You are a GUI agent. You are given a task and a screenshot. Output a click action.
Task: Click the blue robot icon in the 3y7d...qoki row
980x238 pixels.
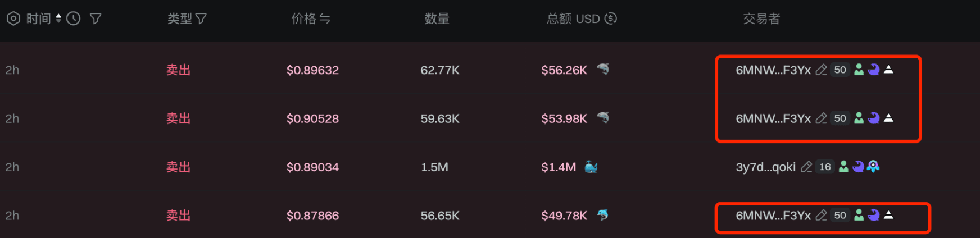(873, 167)
